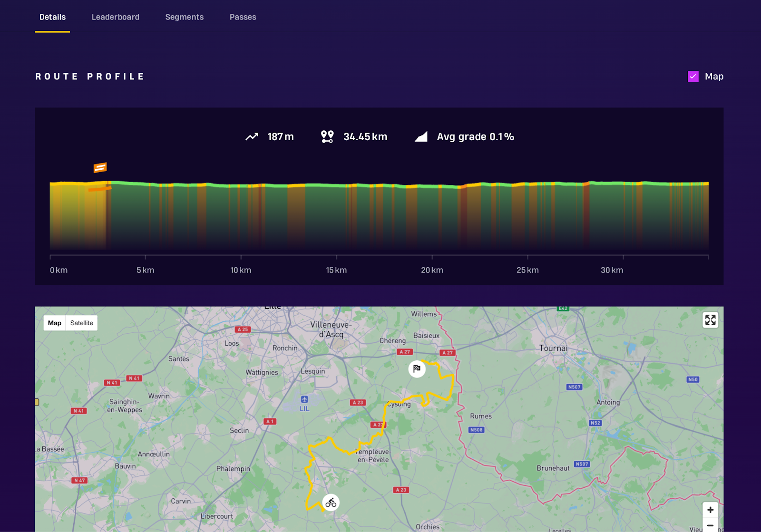Zoom in on the map with the plus button
Image resolution: width=761 pixels, height=532 pixels.
(x=710, y=510)
